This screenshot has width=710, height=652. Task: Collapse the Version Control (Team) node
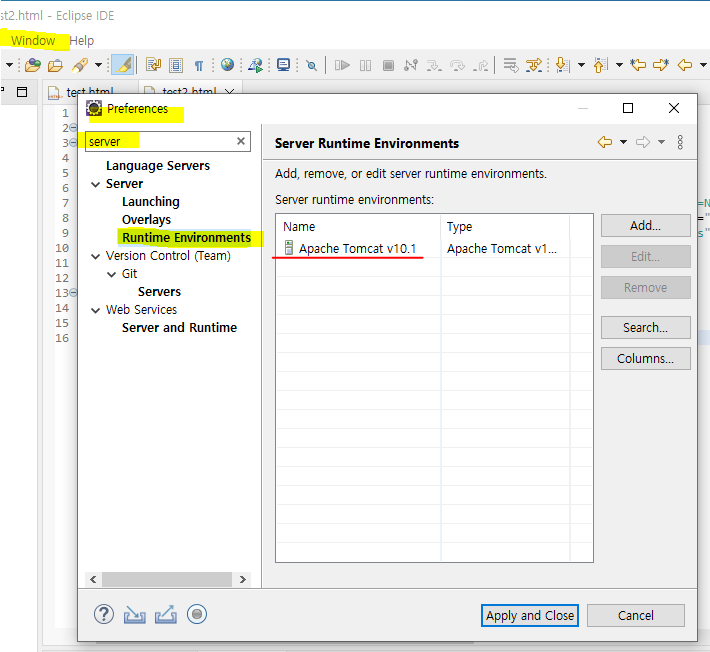coord(96,256)
